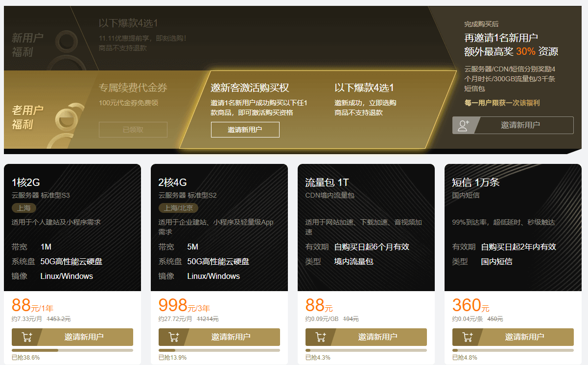The image size is (588, 365).
Task: Click 每一用户限获一次该福利 notice text
Action: tap(502, 103)
